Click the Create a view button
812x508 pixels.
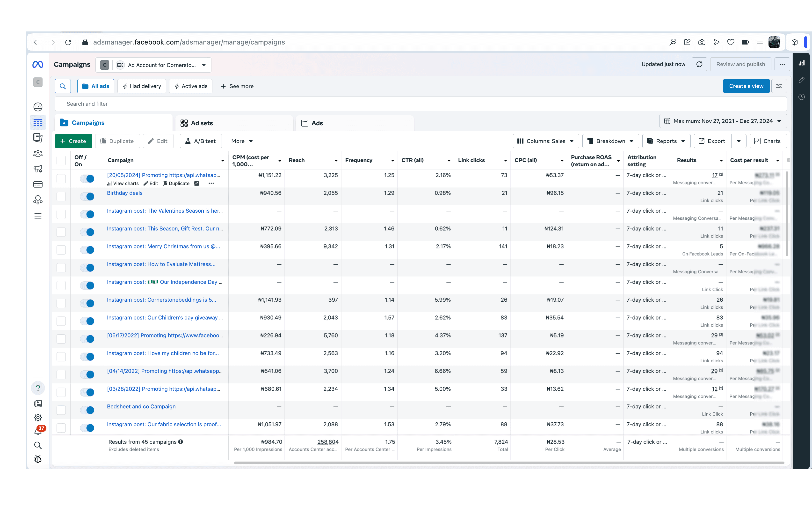(x=746, y=86)
